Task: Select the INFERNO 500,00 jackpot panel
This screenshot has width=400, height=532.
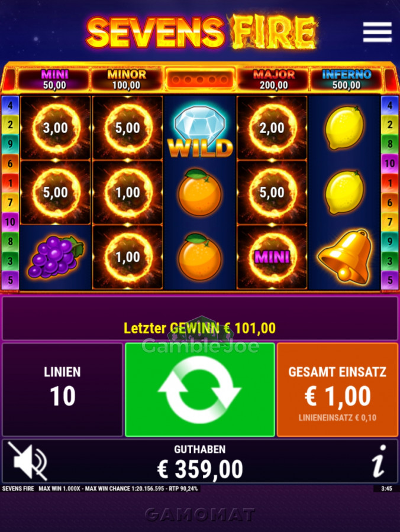Action: click(x=346, y=79)
